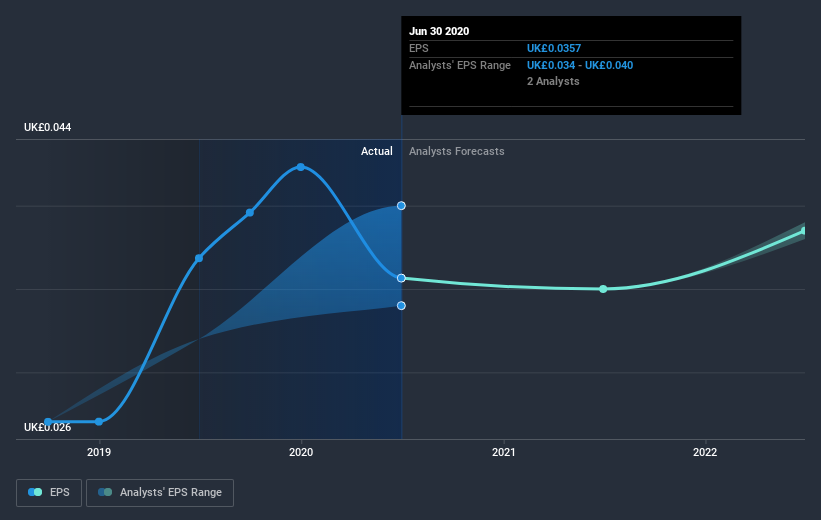The image size is (821, 520).
Task: Click the UK£0.034 - UK£0.040 range in tooltip
Action: point(580,65)
